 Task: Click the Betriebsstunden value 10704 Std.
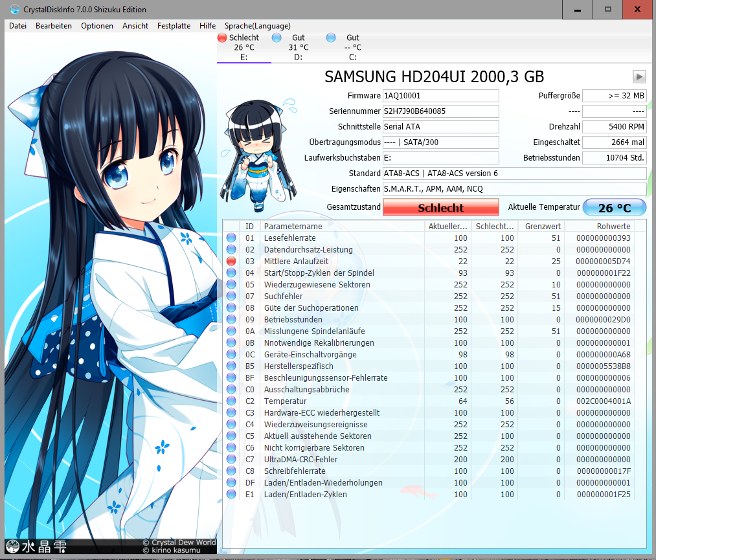coord(614,158)
